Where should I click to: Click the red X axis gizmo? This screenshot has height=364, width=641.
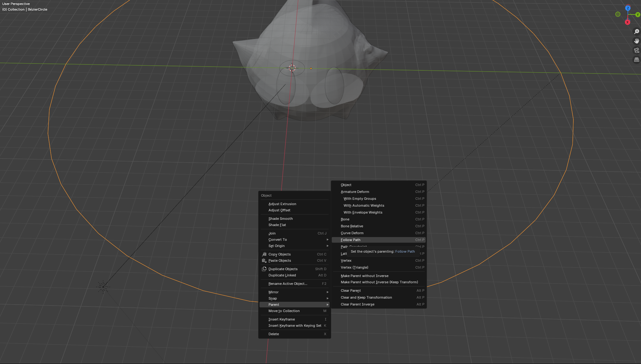(627, 22)
